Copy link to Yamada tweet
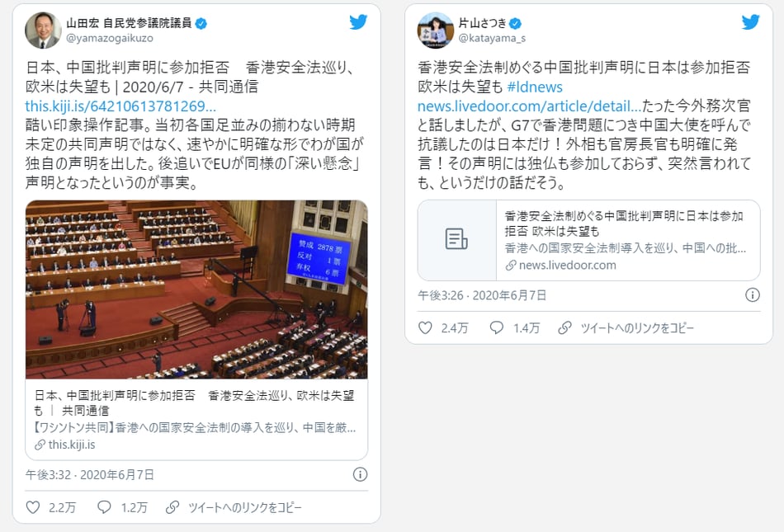The image size is (784, 532). [234, 507]
